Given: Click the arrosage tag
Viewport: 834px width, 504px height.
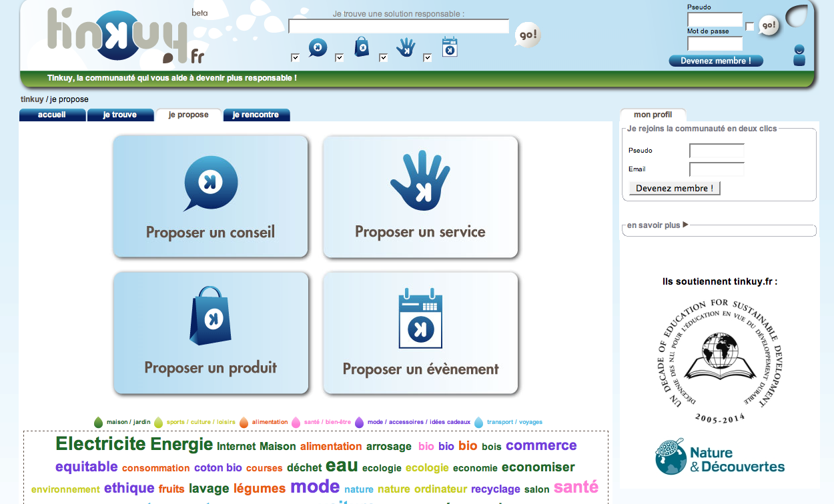Looking at the screenshot, I should point(388,446).
